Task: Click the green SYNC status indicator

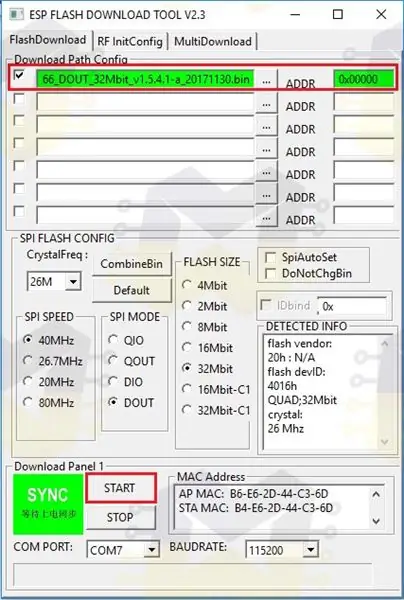Action: [x=48, y=504]
